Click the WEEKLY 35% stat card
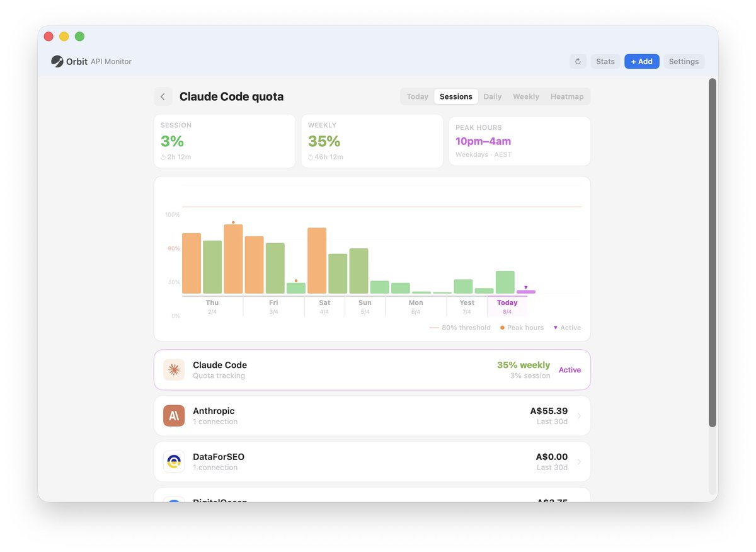This screenshot has width=756, height=552. coord(372,141)
